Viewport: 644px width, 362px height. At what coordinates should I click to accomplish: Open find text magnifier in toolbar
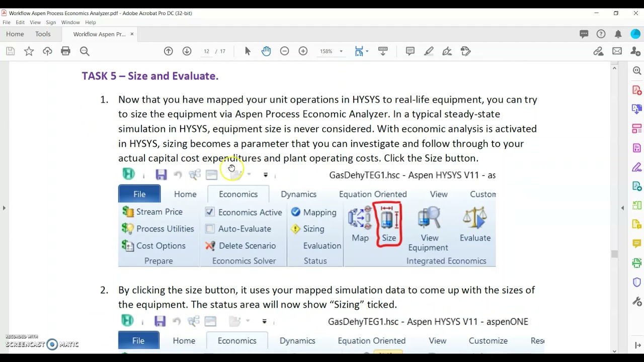pyautogui.click(x=85, y=51)
